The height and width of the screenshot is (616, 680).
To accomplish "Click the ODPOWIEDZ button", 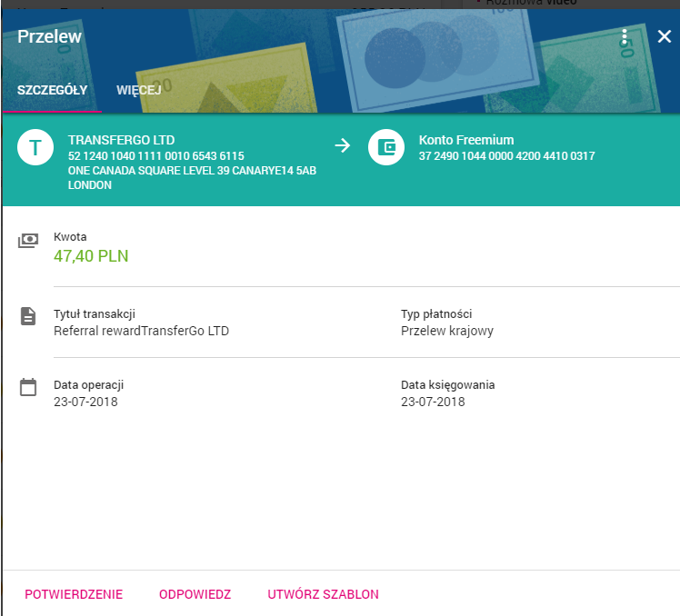I will [195, 594].
